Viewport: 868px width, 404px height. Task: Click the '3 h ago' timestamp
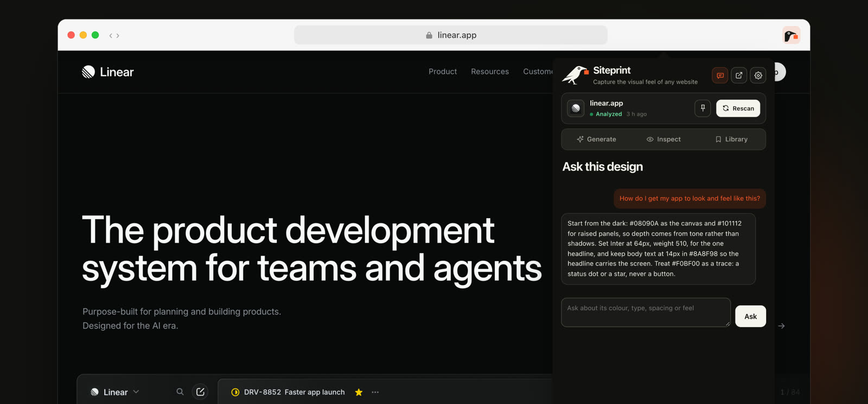[x=636, y=114]
